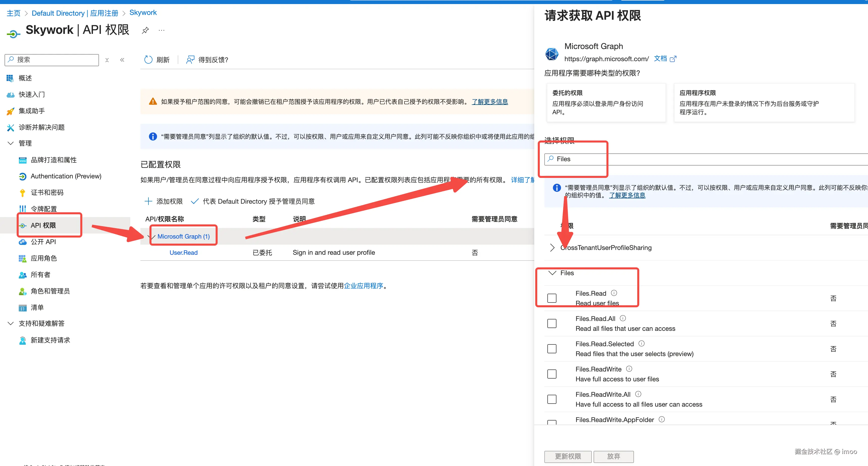This screenshot has height=466, width=868.
Task: Click the feedback person icon beside 得到反馈
Action: tap(190, 60)
